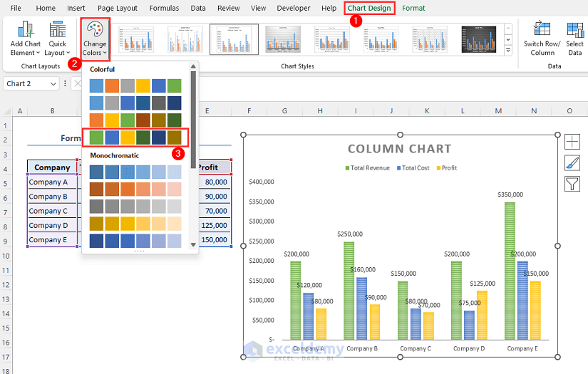This screenshot has width=588, height=374.
Task: Select cell with value 150,000
Action: point(214,240)
